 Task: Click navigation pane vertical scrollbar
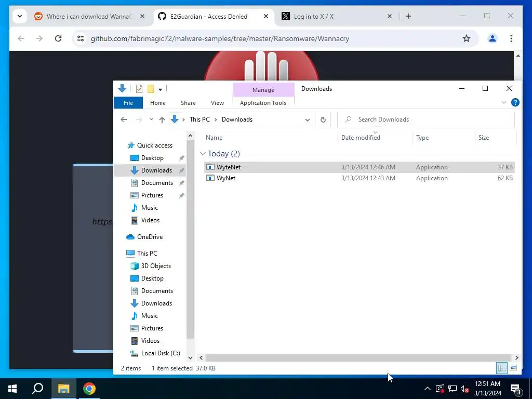tap(190, 239)
